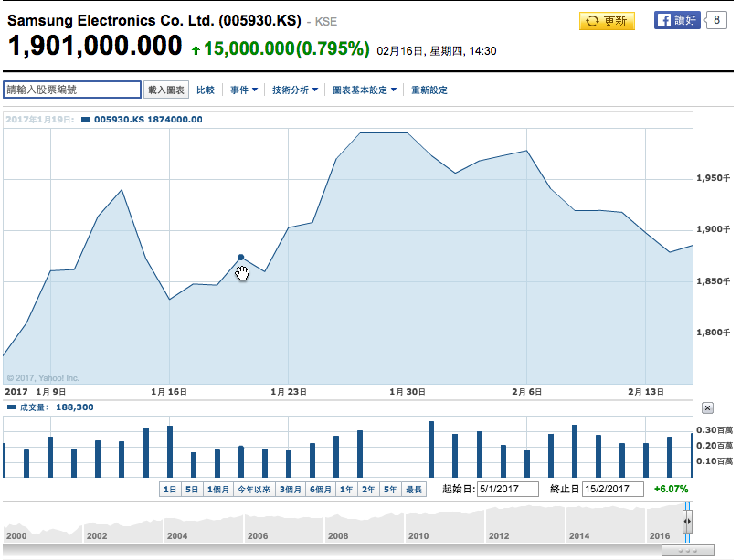
Task: Click the yellow 更新 refresh button
Action: pos(607,21)
